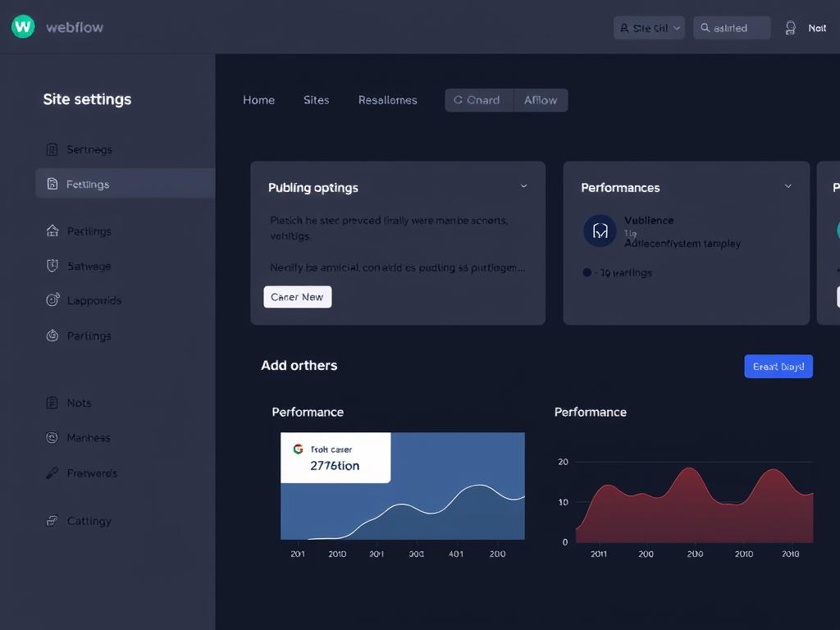Select the Afllow segment tab
Screen dimensions: 840x630
541,100
